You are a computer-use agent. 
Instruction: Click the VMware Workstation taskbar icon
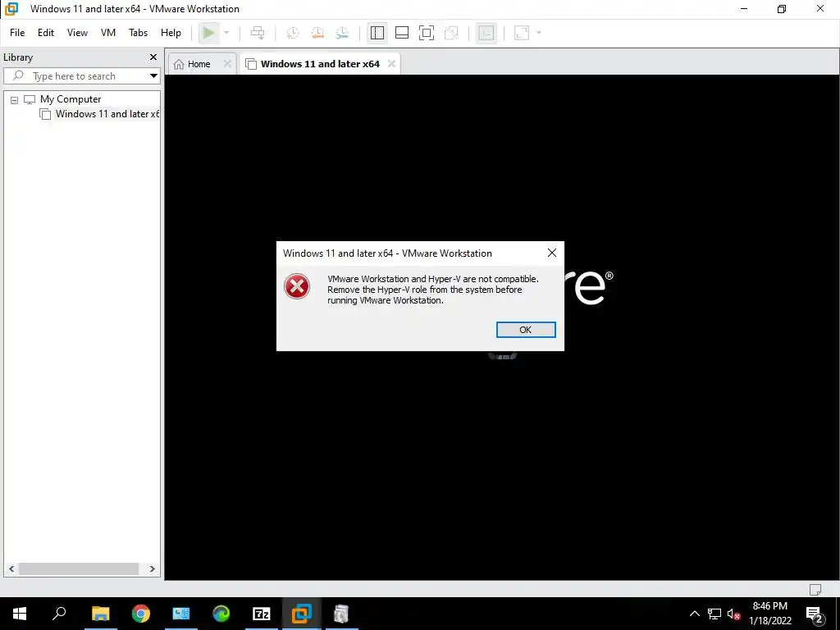coord(302,614)
